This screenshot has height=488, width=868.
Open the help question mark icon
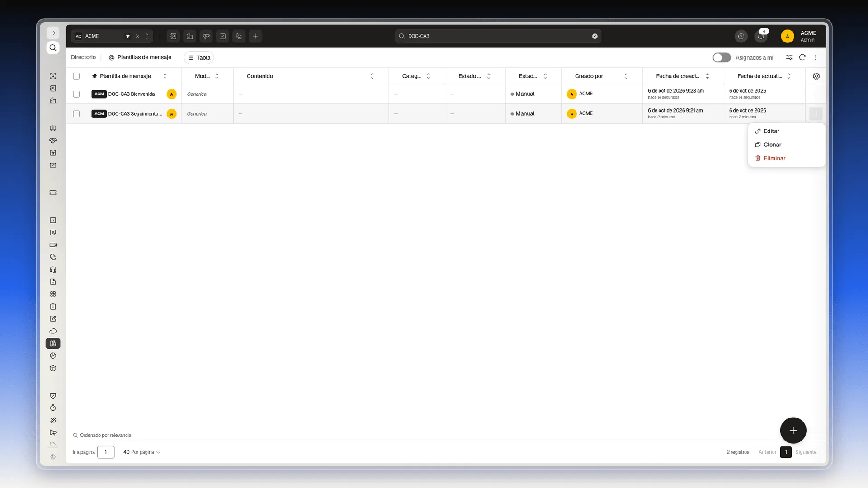741,36
